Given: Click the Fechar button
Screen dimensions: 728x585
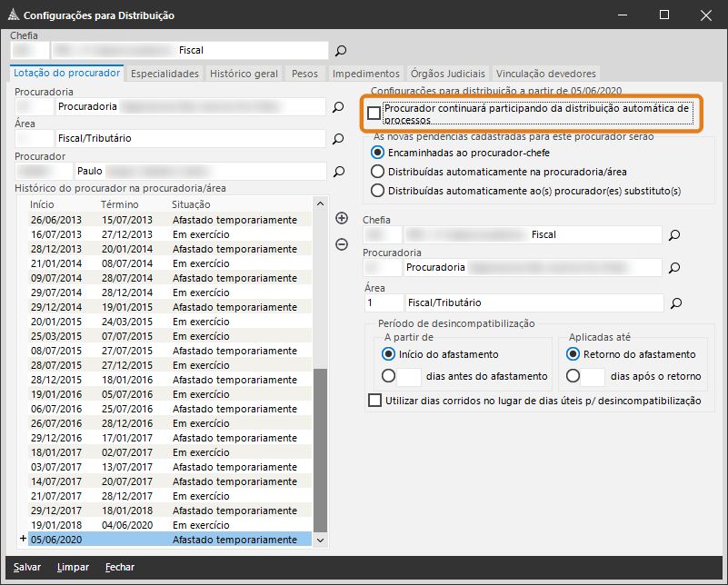Looking at the screenshot, I should tap(120, 567).
